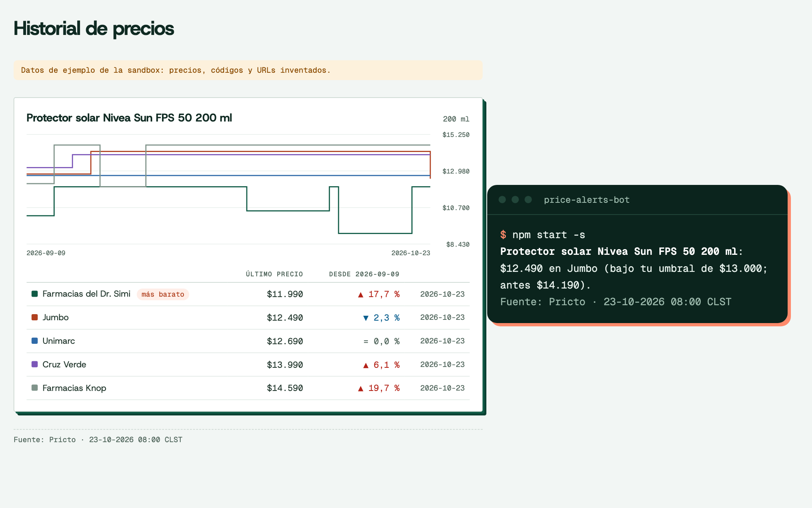
Task: Click the second terminal window dot
Action: tap(515, 200)
